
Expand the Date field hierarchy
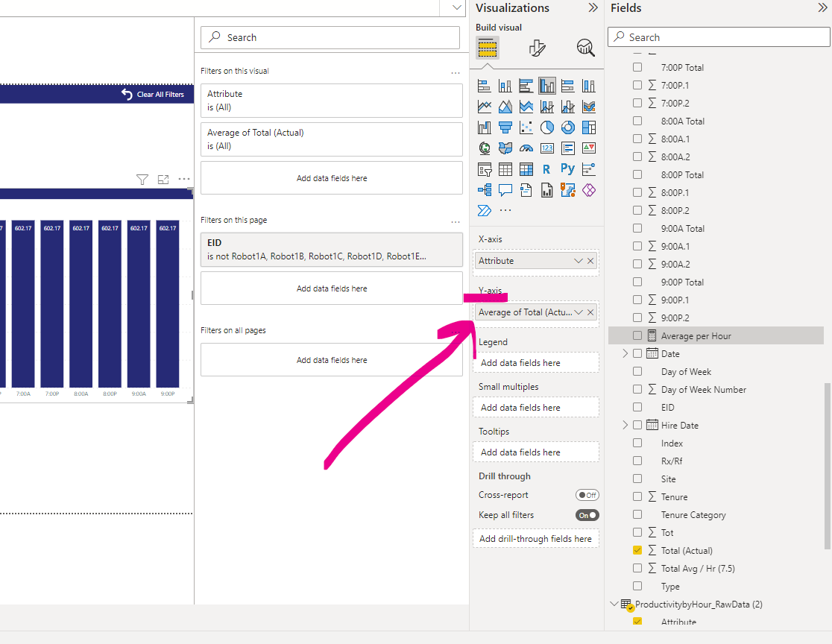coord(625,353)
